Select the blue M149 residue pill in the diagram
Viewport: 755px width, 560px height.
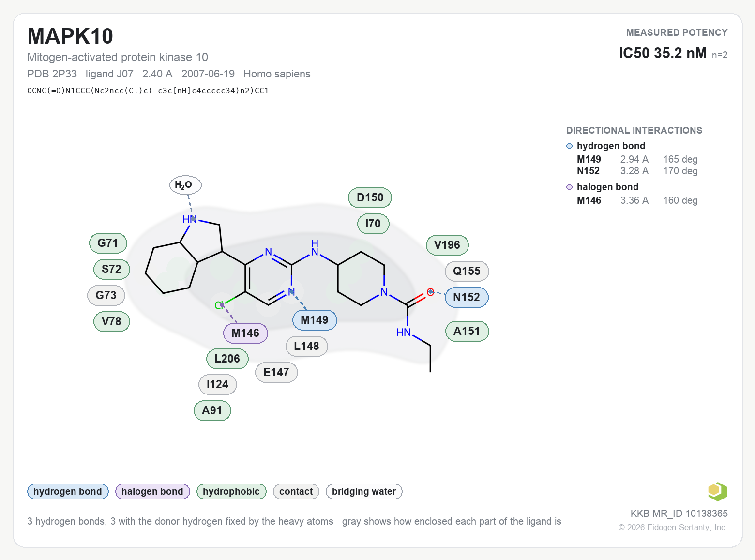point(315,320)
